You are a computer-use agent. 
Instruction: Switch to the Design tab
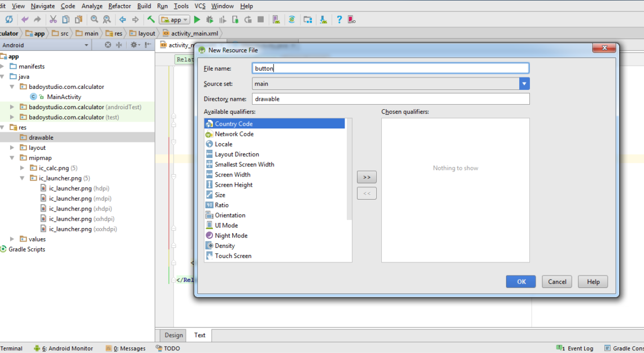(173, 335)
